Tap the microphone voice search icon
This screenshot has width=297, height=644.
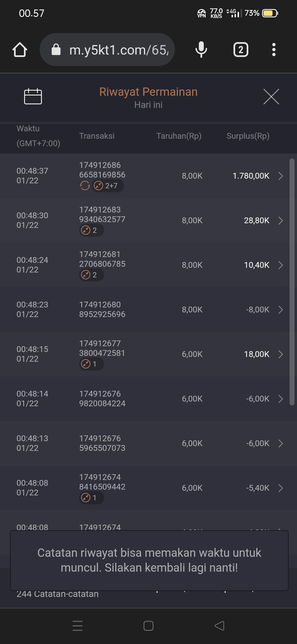pyautogui.click(x=201, y=50)
